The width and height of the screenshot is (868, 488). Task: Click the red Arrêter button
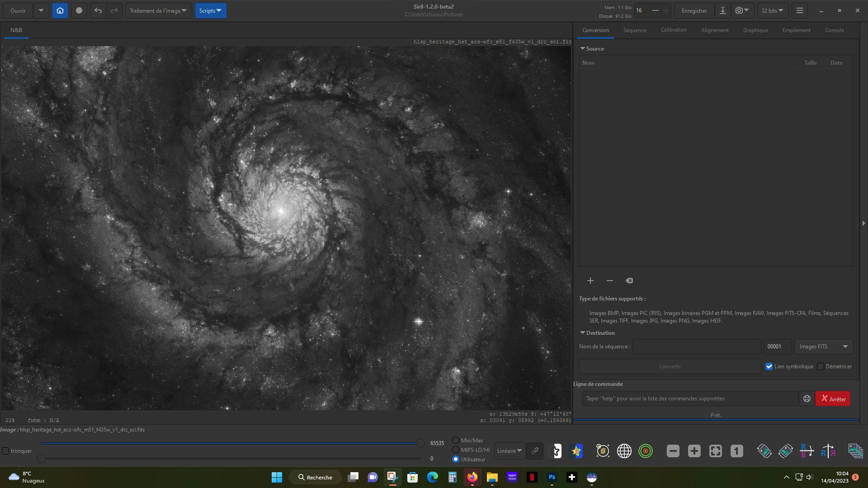(833, 399)
